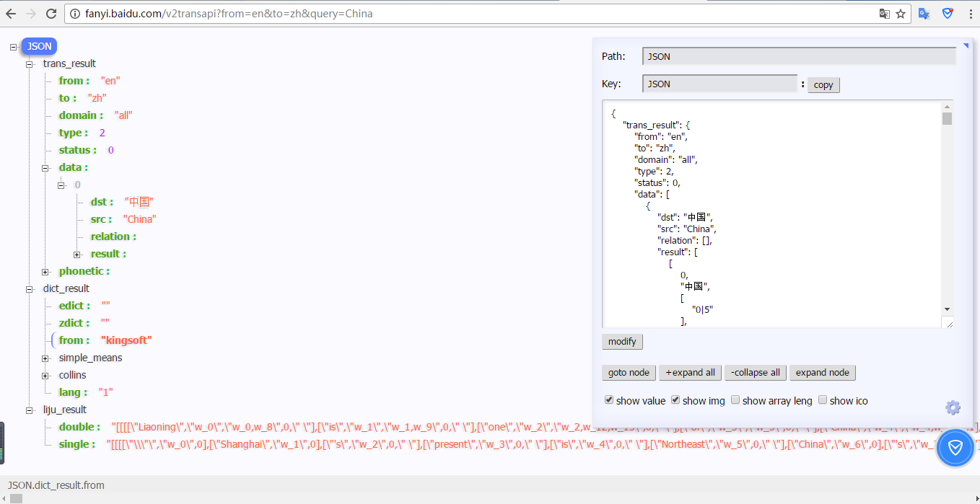Select the single key under lijn_result
The image size is (980, 504).
click(77, 444)
